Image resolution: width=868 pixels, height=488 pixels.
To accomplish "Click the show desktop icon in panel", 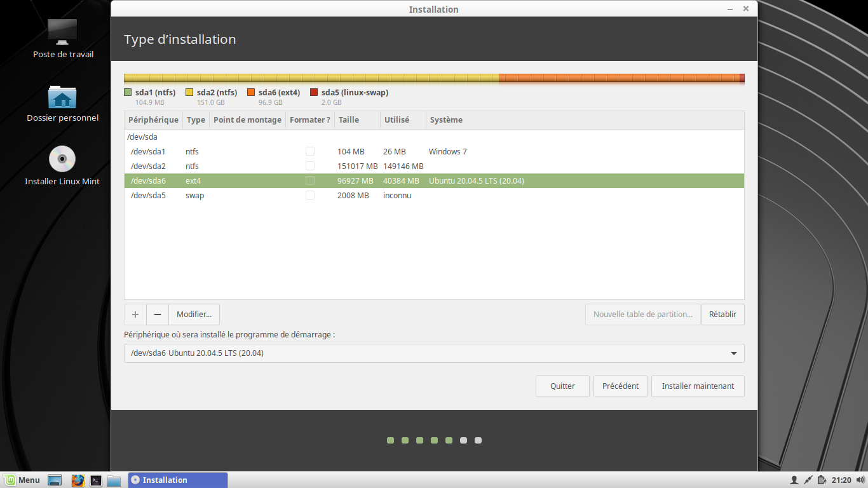I will (55, 480).
